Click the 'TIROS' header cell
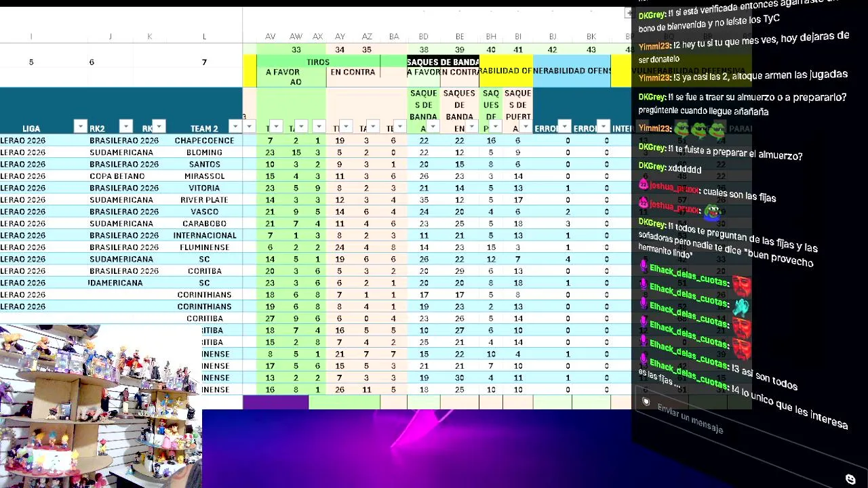This screenshot has width=868, height=488. (x=318, y=62)
